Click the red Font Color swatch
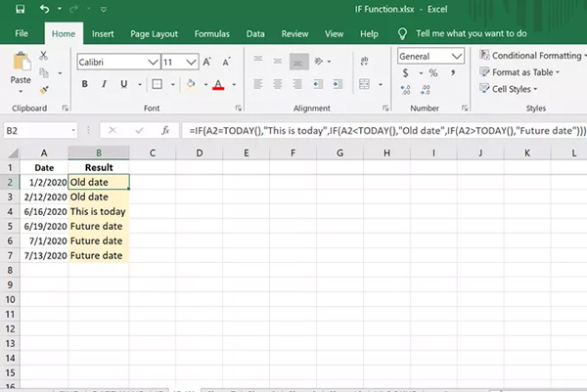 [217, 84]
